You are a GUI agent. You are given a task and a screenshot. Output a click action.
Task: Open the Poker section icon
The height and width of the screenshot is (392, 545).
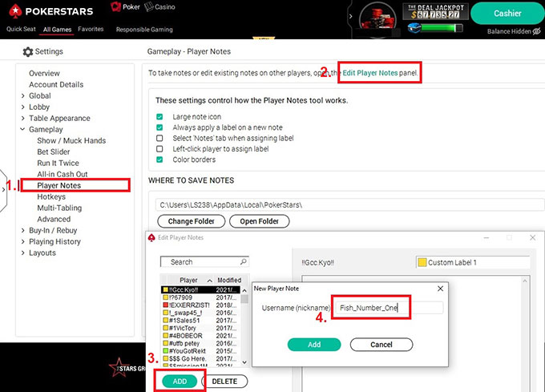[x=115, y=6]
